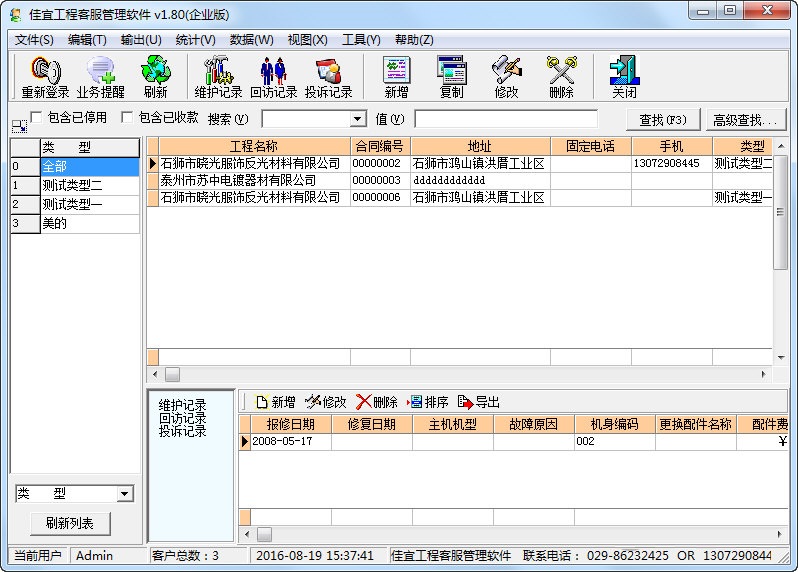Click the phone number 13072908445 cell

(672, 163)
